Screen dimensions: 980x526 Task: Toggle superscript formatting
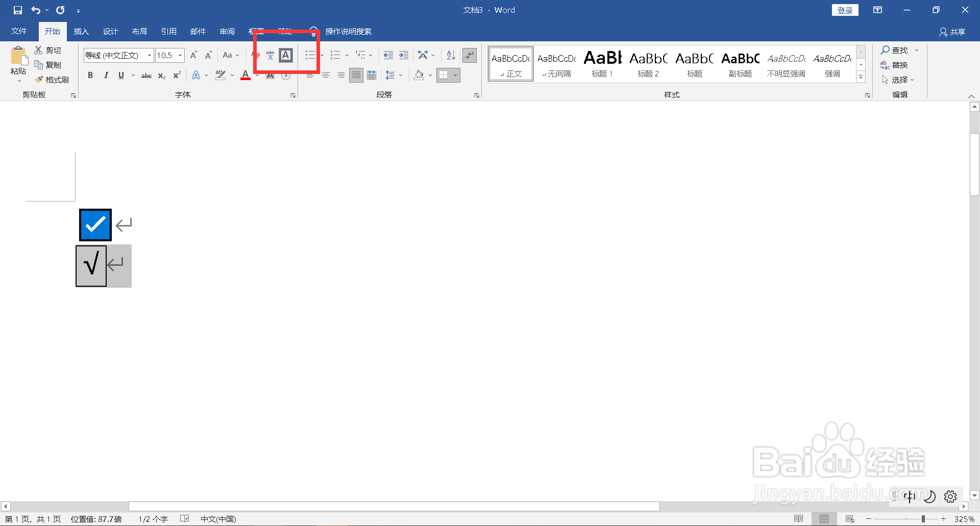point(177,76)
